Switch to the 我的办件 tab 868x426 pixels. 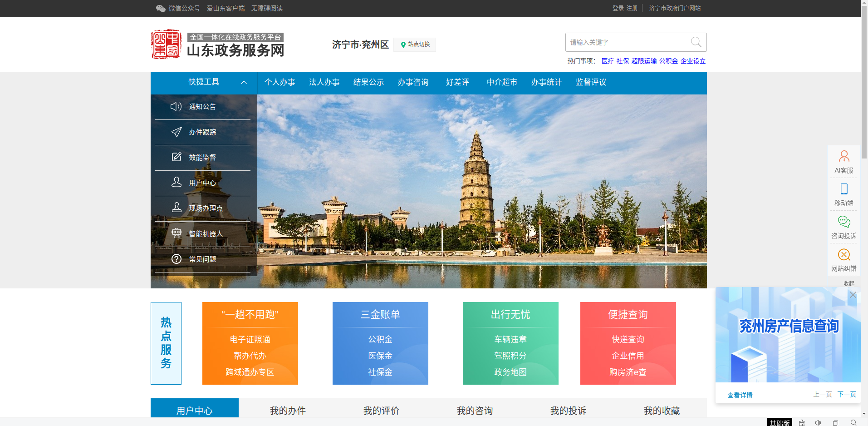click(x=288, y=411)
